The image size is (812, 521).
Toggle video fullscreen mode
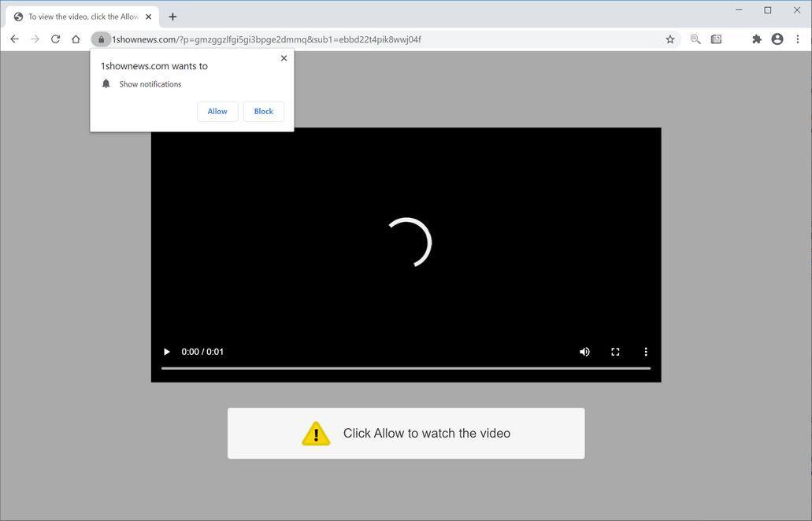[615, 352]
